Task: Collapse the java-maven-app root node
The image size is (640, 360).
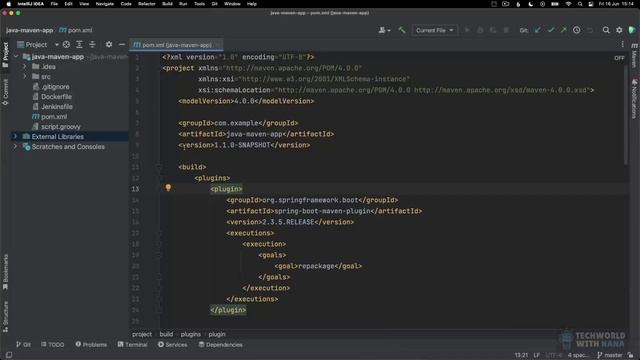Action: [16, 57]
